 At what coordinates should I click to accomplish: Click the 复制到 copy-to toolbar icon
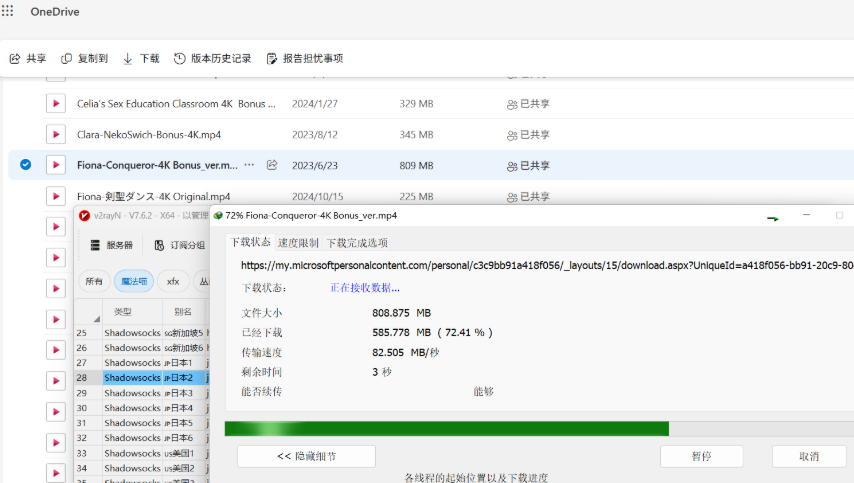pos(67,59)
